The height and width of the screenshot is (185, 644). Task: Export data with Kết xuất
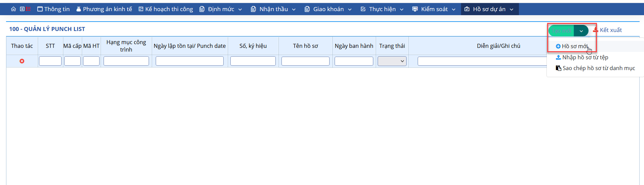coord(607,30)
